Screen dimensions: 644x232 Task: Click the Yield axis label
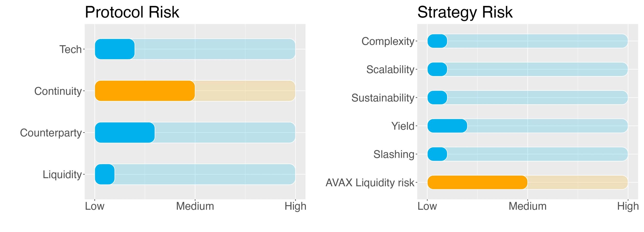pyautogui.click(x=403, y=126)
